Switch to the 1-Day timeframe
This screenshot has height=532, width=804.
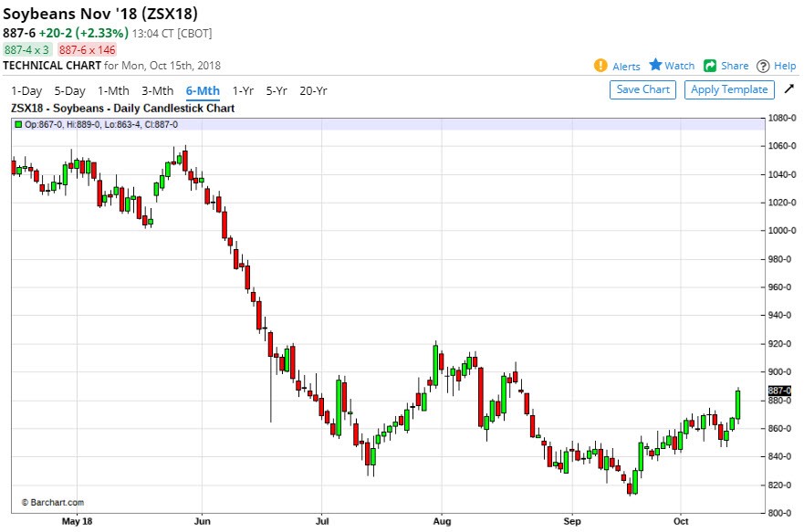pos(26,91)
